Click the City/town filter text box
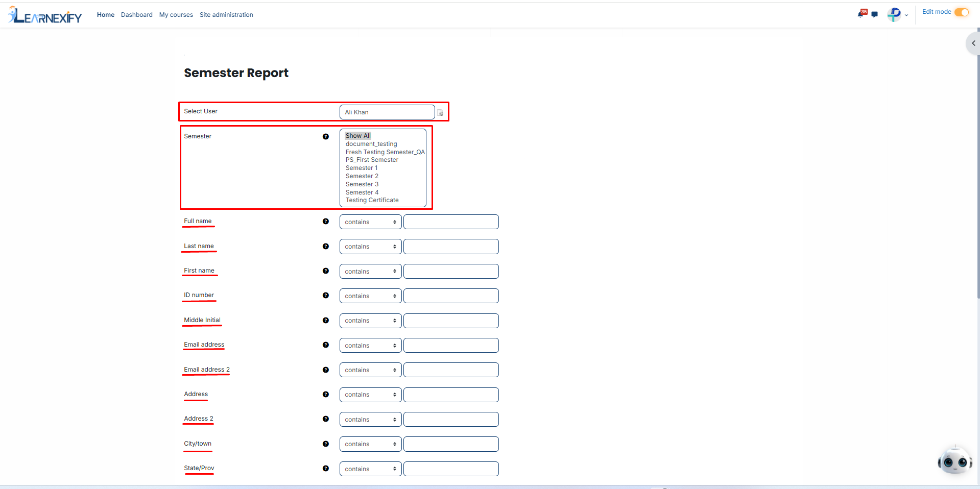The image size is (980, 489). 451,444
